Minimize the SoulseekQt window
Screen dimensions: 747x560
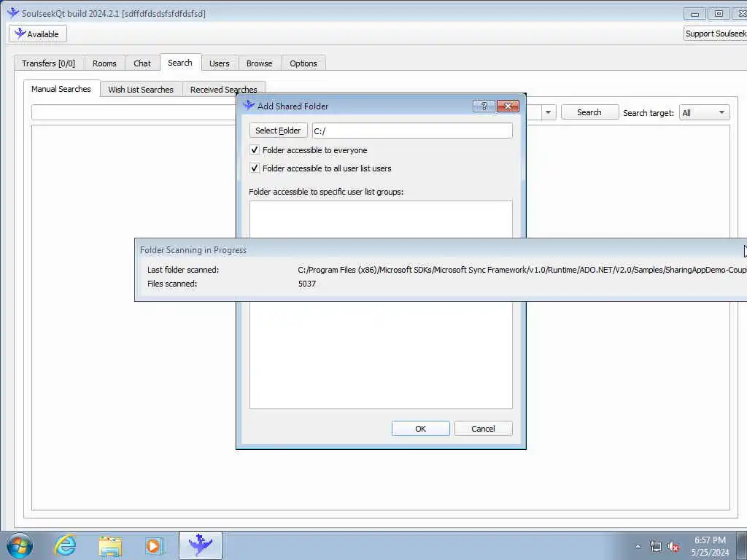coord(694,14)
